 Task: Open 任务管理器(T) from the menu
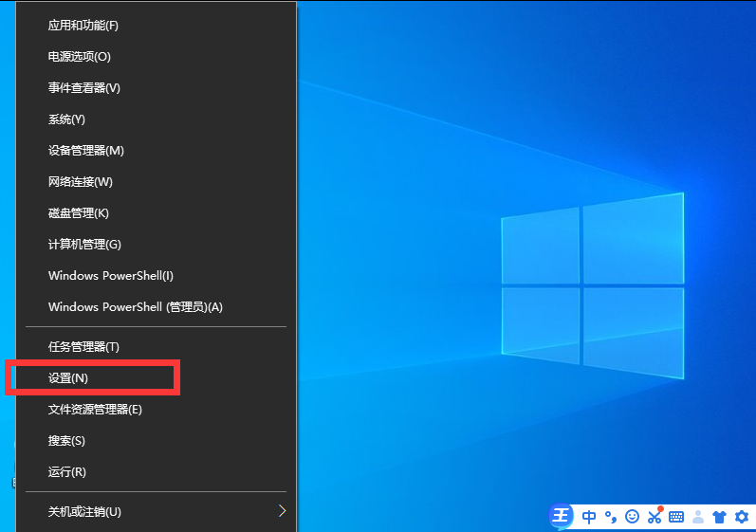coord(83,347)
